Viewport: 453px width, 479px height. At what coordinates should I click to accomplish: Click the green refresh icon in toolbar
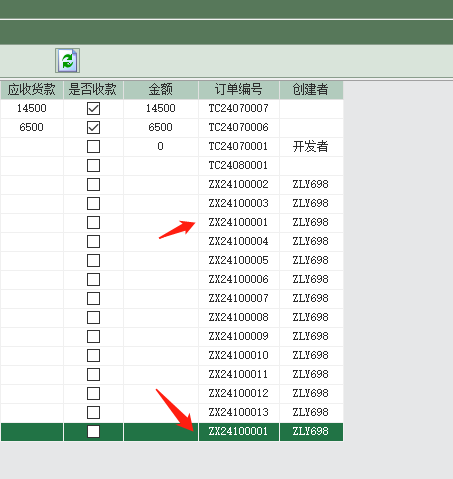(x=67, y=60)
